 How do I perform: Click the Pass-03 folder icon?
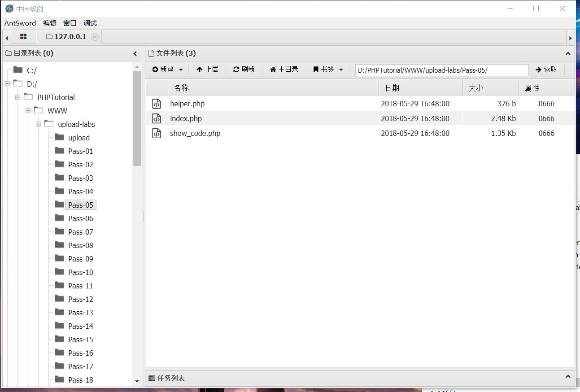coord(59,177)
